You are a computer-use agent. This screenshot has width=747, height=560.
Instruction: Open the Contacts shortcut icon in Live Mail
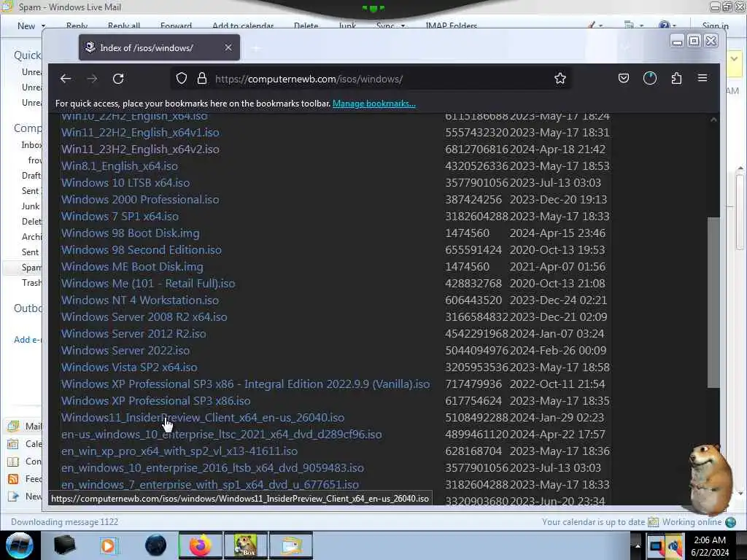[14, 462]
